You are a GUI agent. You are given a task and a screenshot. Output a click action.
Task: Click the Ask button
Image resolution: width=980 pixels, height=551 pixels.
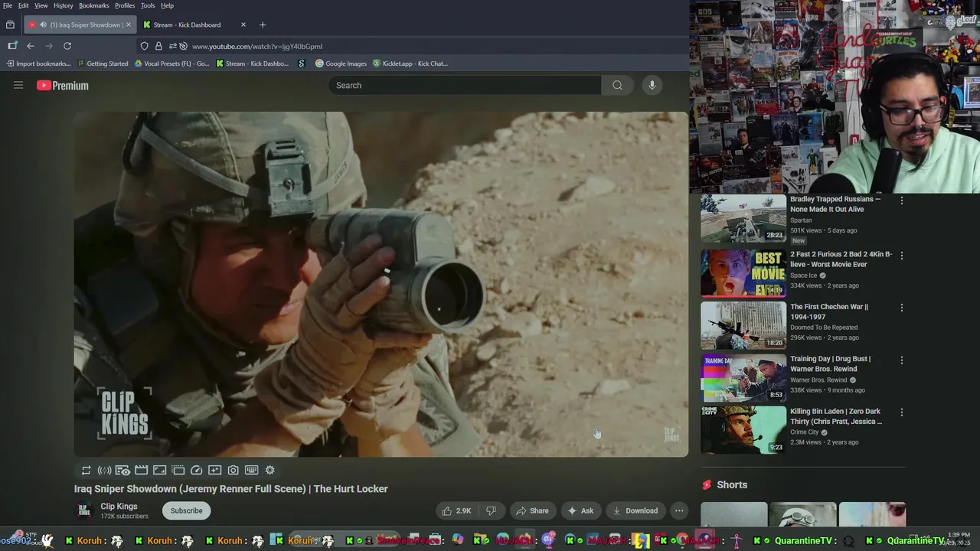tap(580, 510)
